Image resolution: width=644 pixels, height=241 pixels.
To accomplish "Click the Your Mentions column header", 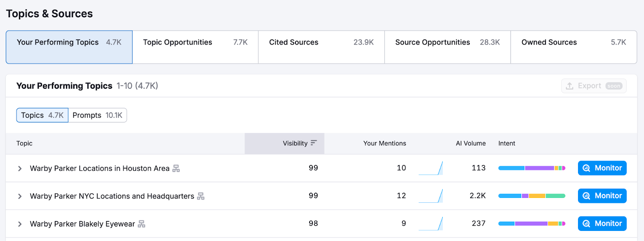I will click(x=384, y=144).
